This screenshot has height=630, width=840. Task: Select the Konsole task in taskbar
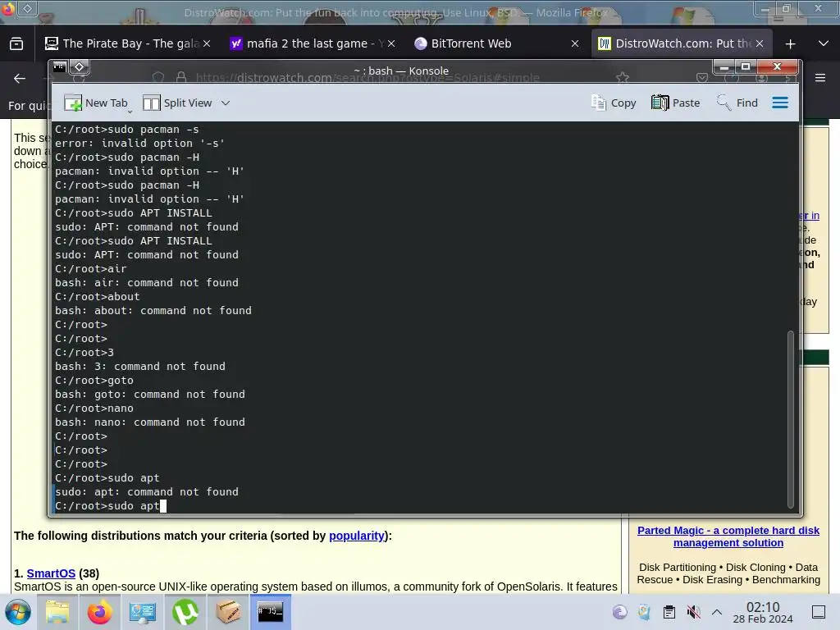click(270, 612)
